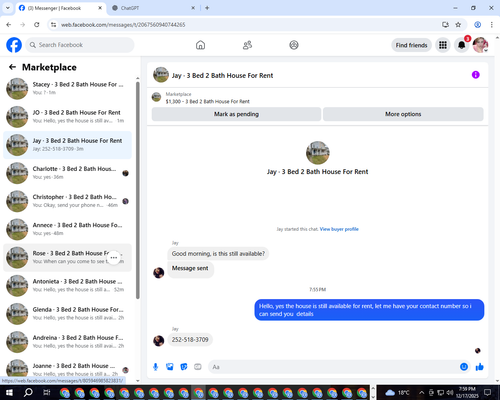The image size is (500, 400).
Task: Open a new browser tab
Action: pyautogui.click(x=207, y=8)
